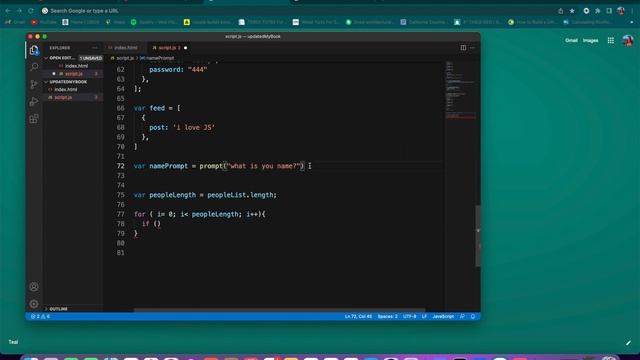Select script.js under Open Editors
Image resolution: width=640 pixels, height=360 pixels.
[x=73, y=73]
